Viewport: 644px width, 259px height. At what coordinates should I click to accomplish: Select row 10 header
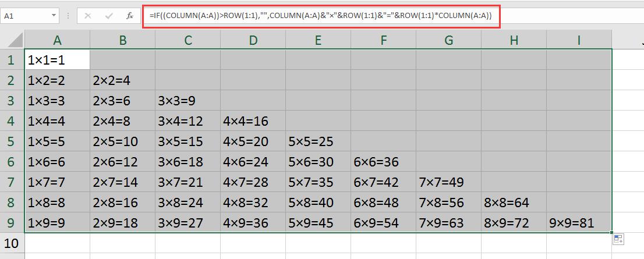[12, 243]
